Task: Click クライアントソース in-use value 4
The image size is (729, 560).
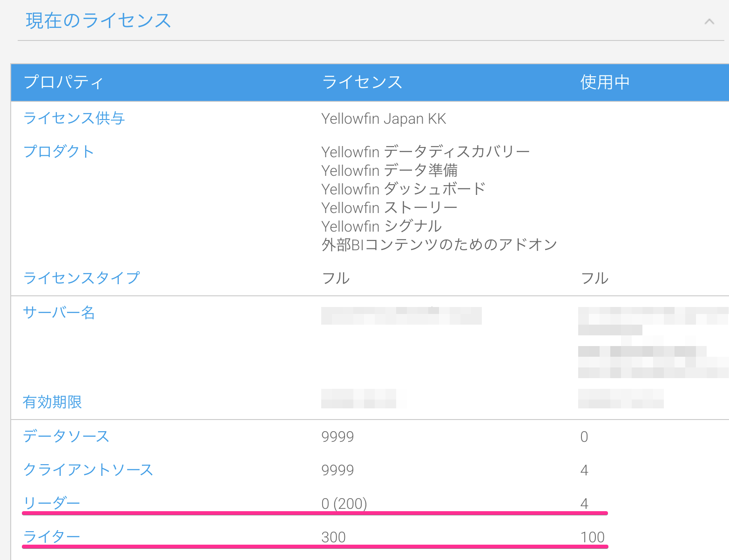Action: pos(584,470)
